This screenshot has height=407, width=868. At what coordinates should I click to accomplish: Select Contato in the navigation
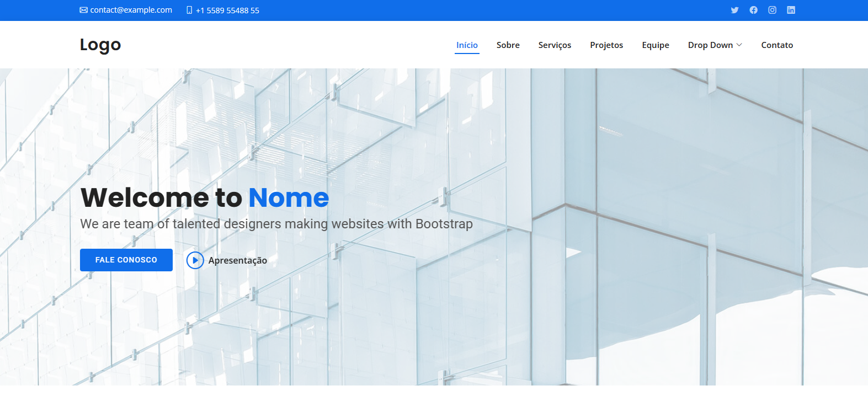click(x=777, y=45)
